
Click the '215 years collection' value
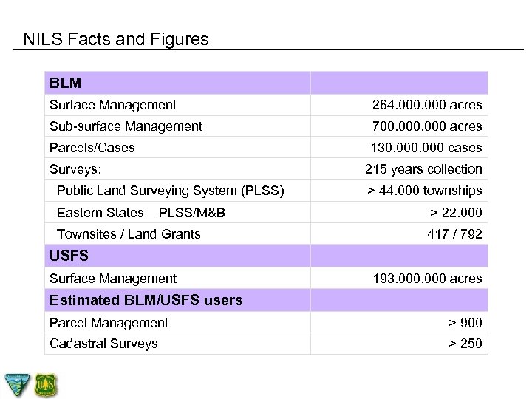pyautogui.click(x=423, y=169)
